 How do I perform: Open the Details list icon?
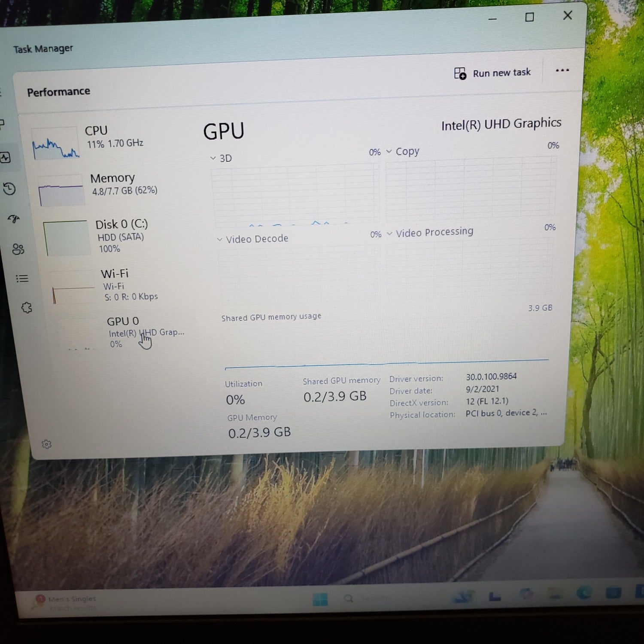[x=22, y=278]
